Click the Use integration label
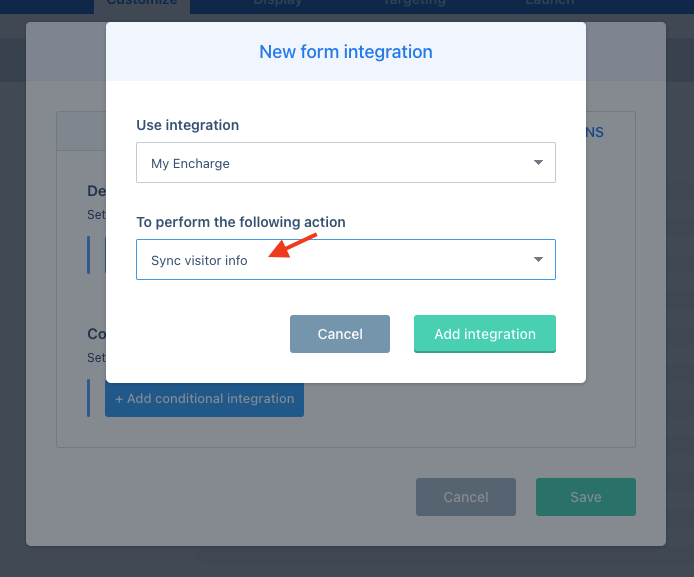694x577 pixels. [x=188, y=125]
